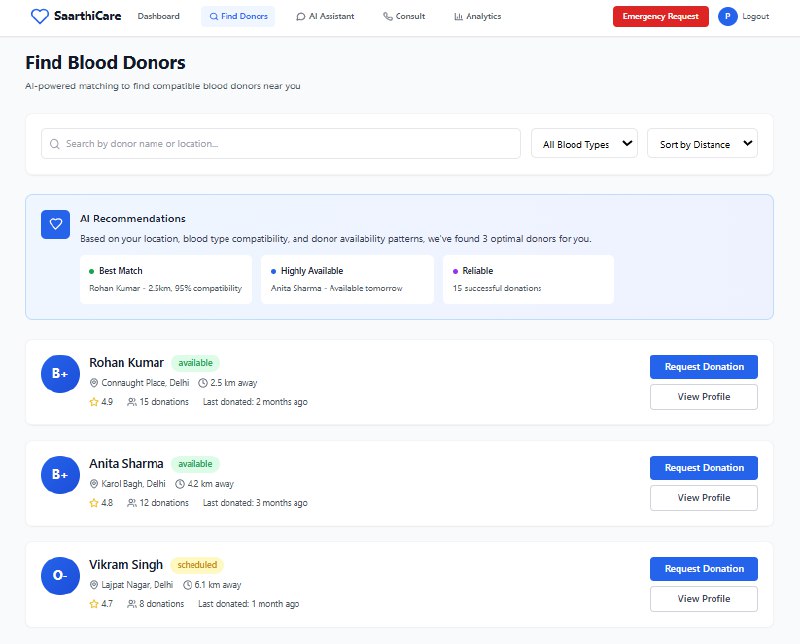Request Donation from Rohan Kumar
800x644 pixels.
[x=704, y=367]
